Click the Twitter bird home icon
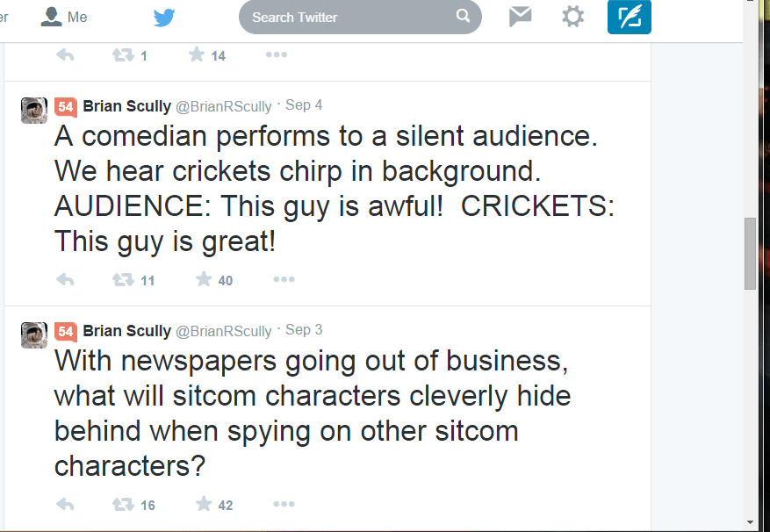The width and height of the screenshot is (770, 532). pyautogui.click(x=164, y=17)
